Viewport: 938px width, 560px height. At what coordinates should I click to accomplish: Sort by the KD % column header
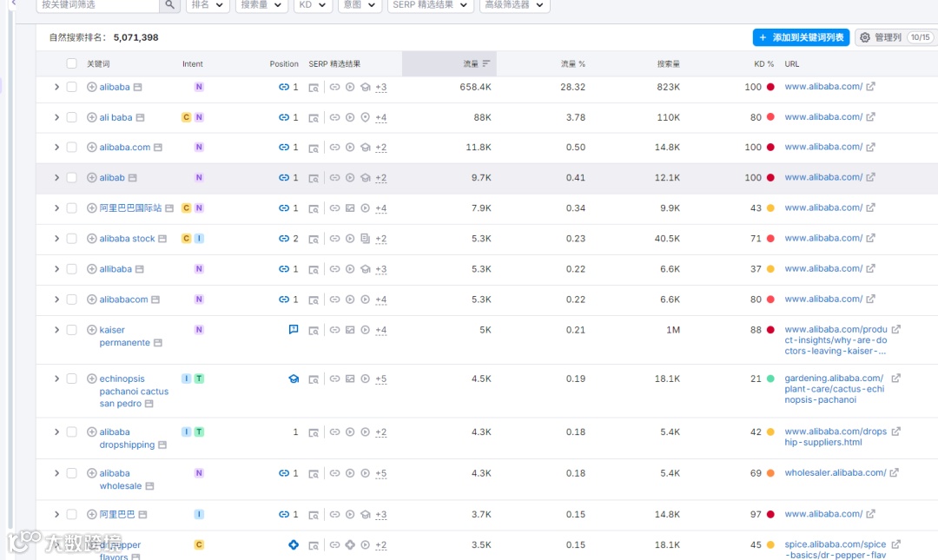(763, 63)
